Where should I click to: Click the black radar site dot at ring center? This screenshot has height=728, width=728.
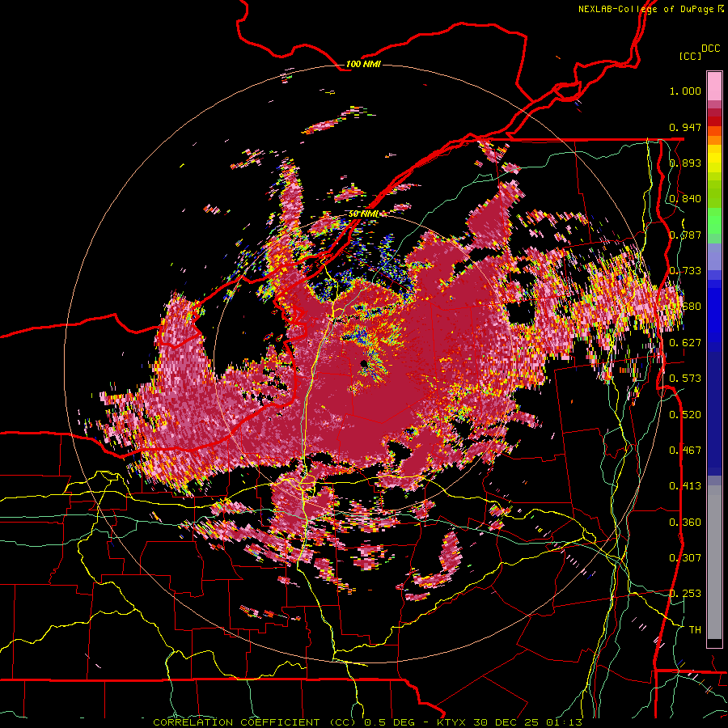363,363
